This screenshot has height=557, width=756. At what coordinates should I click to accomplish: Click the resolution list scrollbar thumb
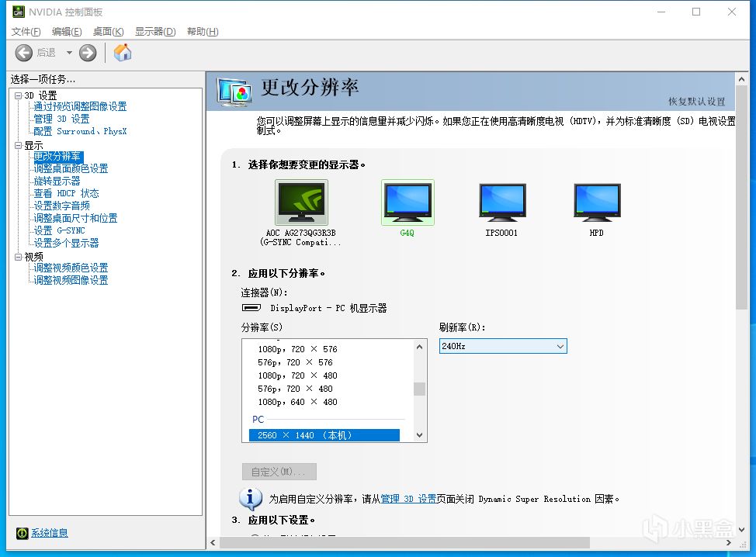click(x=419, y=389)
